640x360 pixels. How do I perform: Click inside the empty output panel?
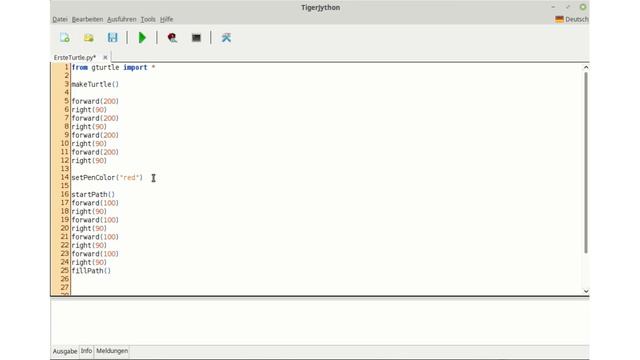tap(320, 322)
